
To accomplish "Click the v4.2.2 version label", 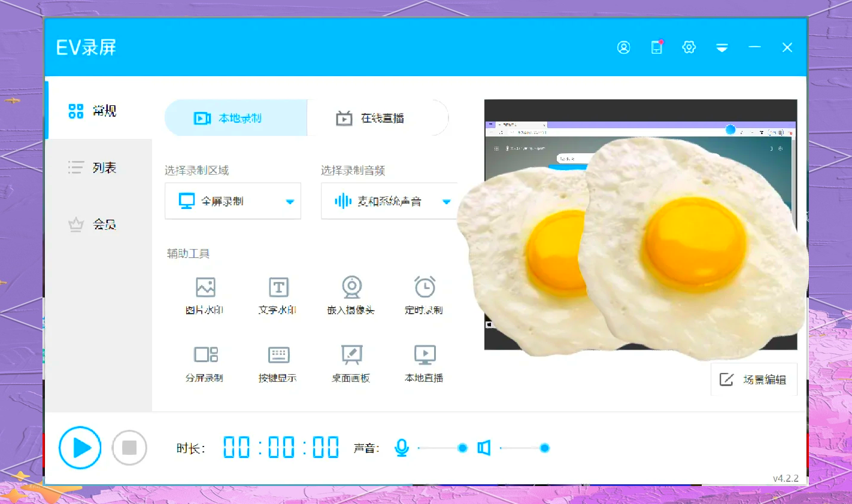I will [x=786, y=478].
